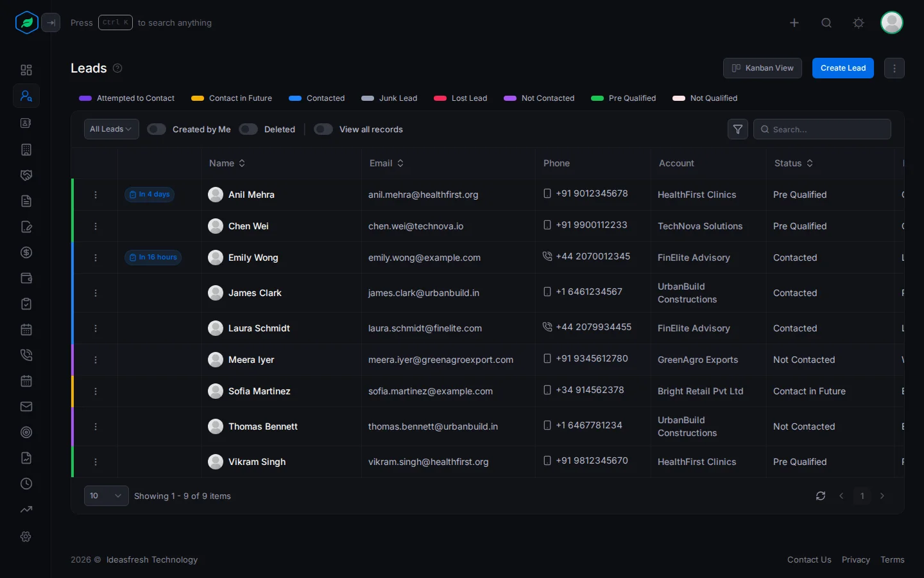The height and width of the screenshot is (578, 924).
Task: Open the more options menu beside Create Lead
Action: tap(894, 68)
